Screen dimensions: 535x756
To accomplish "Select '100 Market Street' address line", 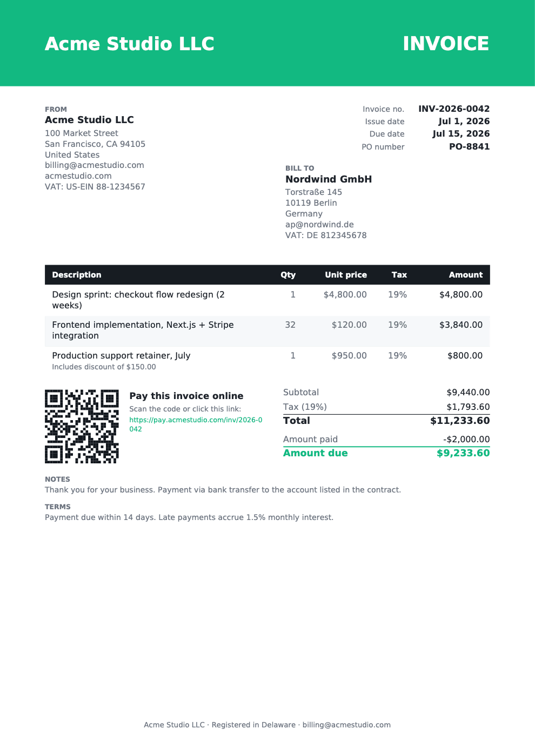I will pos(82,133).
